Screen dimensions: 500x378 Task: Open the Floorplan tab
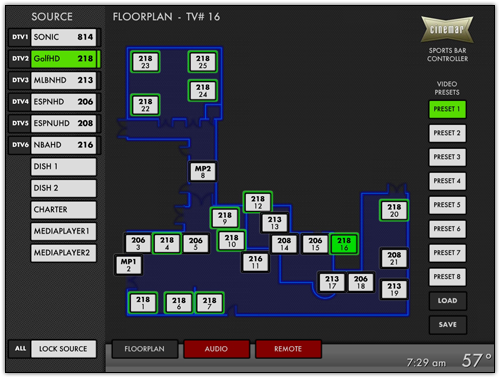point(144,349)
